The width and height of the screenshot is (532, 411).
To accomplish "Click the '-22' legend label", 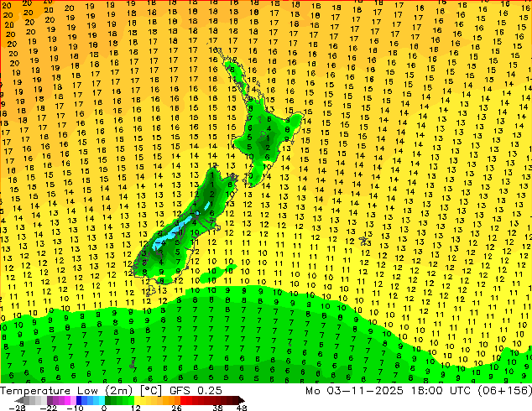I will 49,408.
